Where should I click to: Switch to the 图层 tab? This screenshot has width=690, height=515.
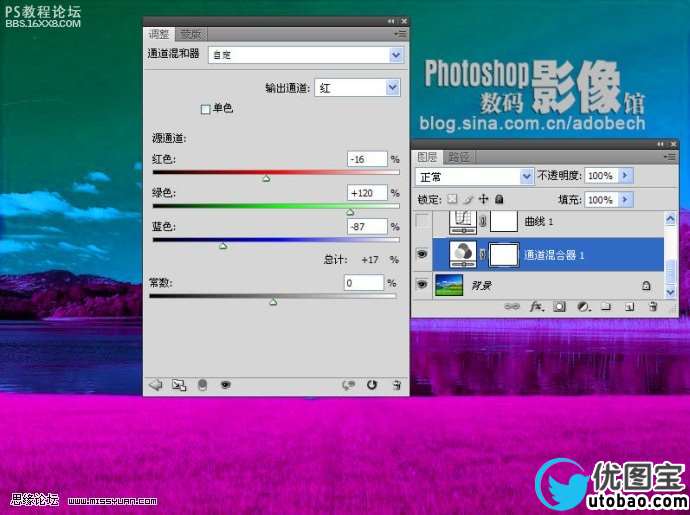click(x=427, y=157)
